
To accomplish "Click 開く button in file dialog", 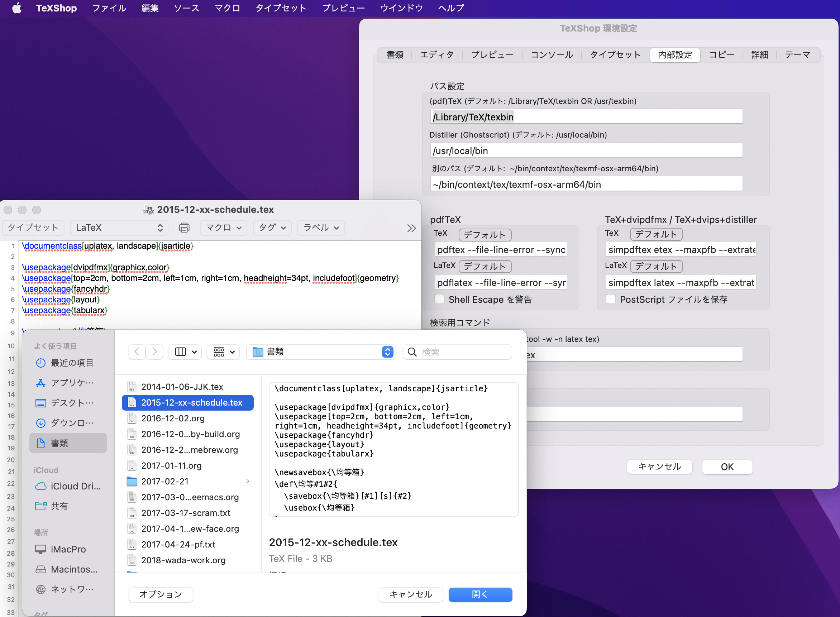I will [x=480, y=594].
